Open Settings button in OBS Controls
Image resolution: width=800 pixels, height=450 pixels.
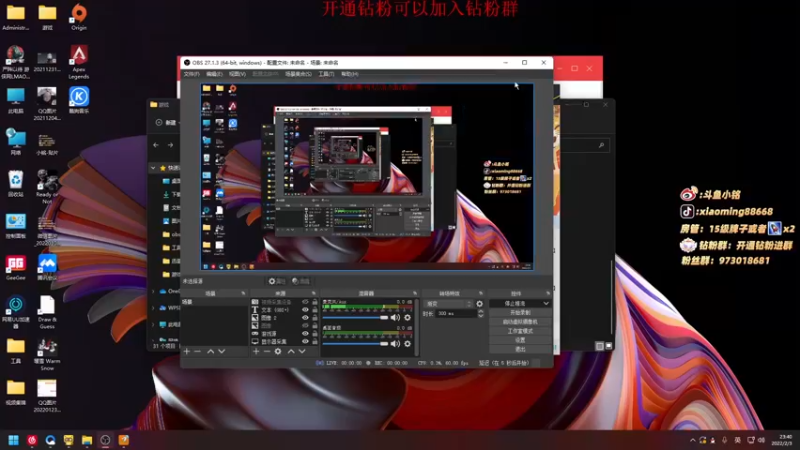(x=520, y=340)
